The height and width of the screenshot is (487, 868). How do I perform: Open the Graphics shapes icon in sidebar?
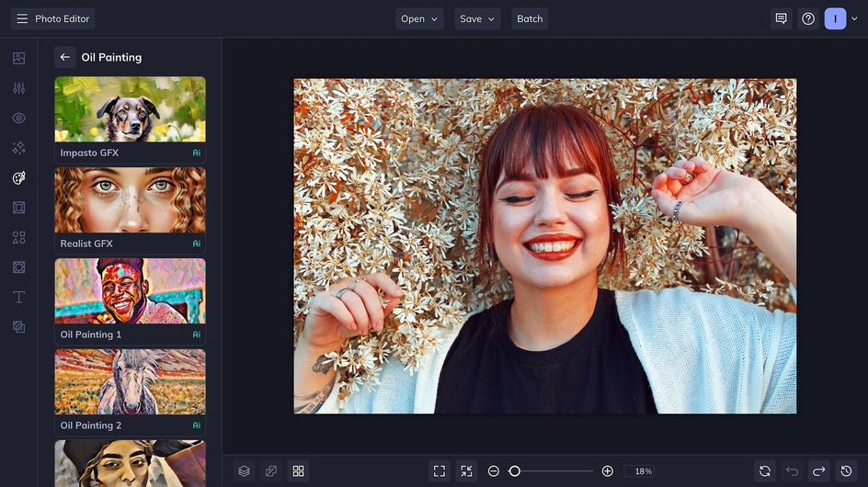click(18, 237)
